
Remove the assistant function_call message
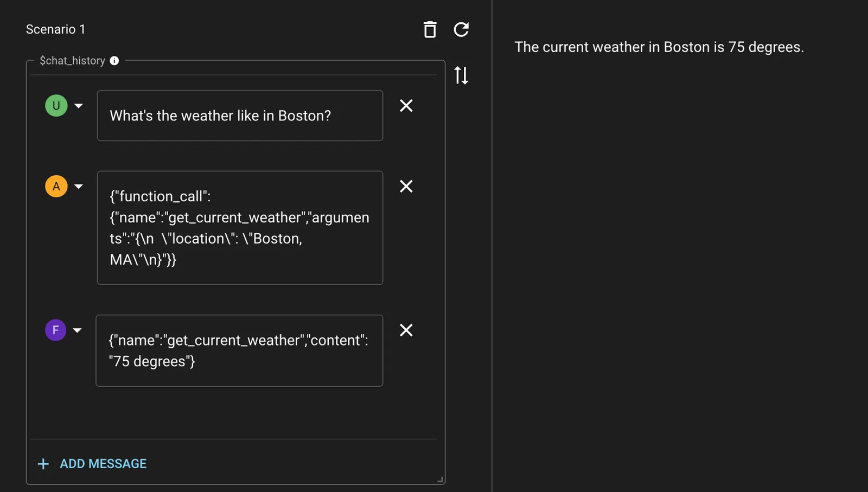406,187
